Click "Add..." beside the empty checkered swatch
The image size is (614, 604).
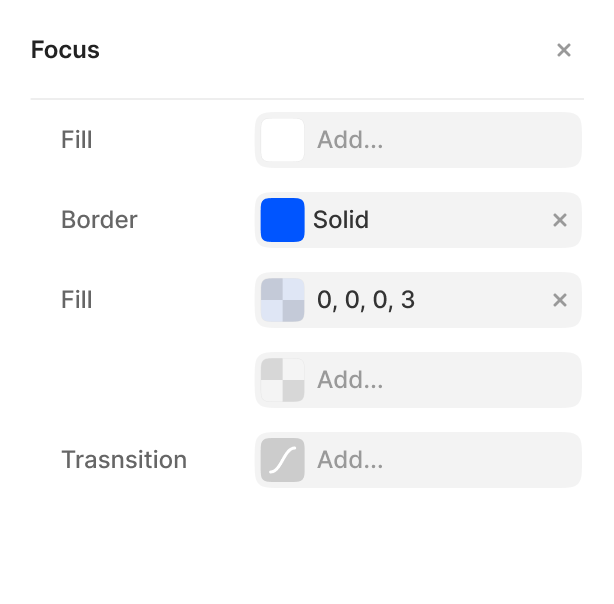coord(350,380)
